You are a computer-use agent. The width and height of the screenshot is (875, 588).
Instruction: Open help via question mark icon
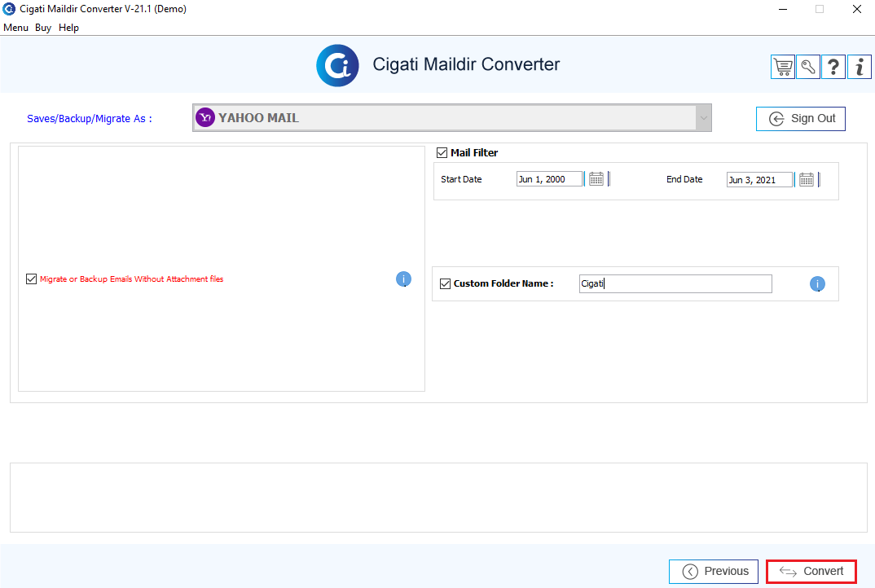(x=833, y=67)
